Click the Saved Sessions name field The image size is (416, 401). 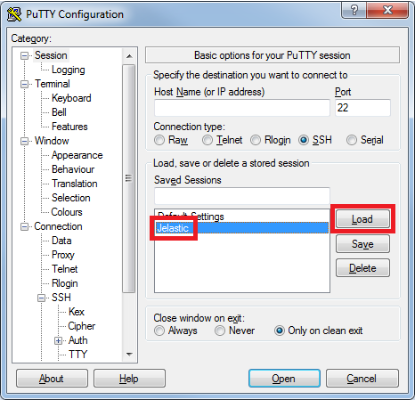pos(242,196)
